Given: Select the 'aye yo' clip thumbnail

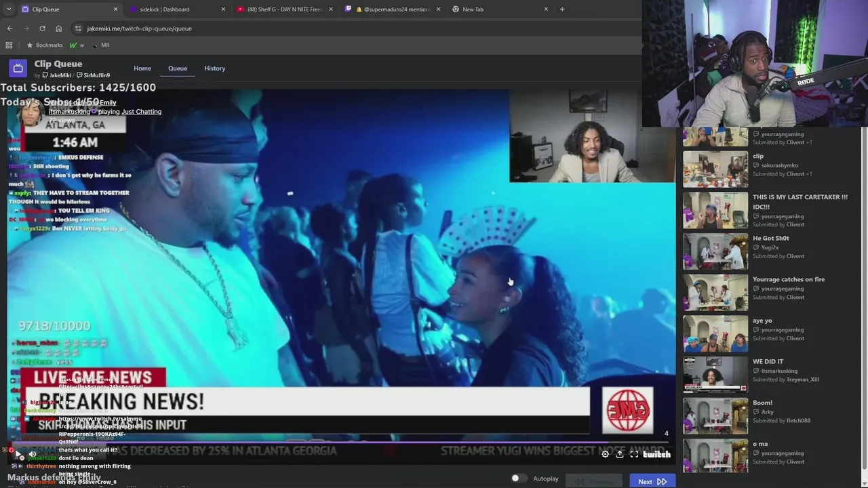Looking at the screenshot, I should tap(715, 333).
